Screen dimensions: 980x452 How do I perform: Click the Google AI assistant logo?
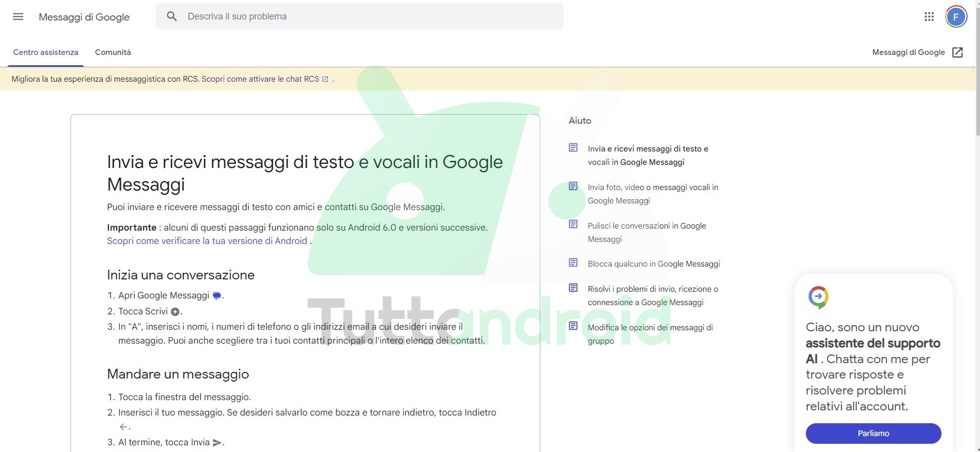click(818, 297)
